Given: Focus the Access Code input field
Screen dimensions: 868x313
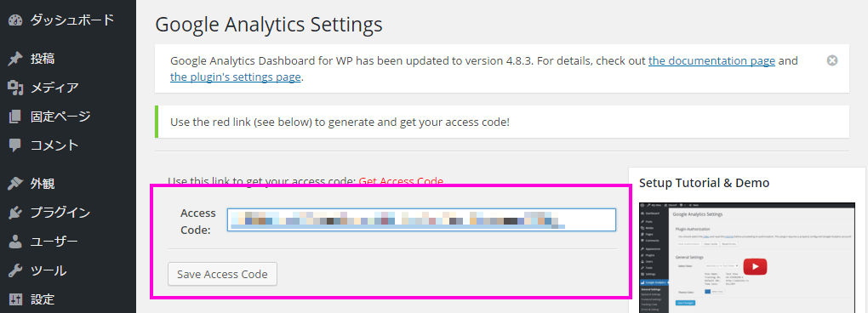Looking at the screenshot, I should pos(421,219).
